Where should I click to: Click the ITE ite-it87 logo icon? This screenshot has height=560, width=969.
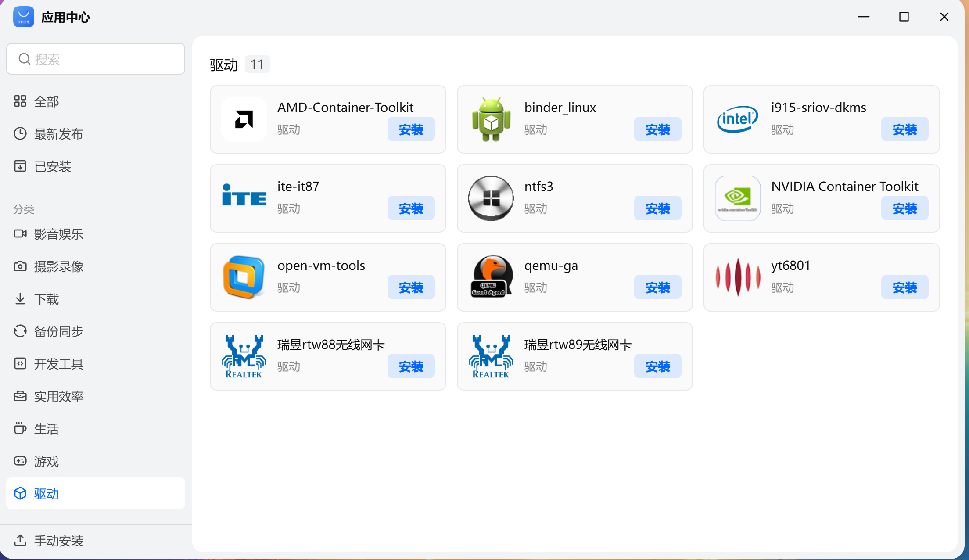pos(244,195)
